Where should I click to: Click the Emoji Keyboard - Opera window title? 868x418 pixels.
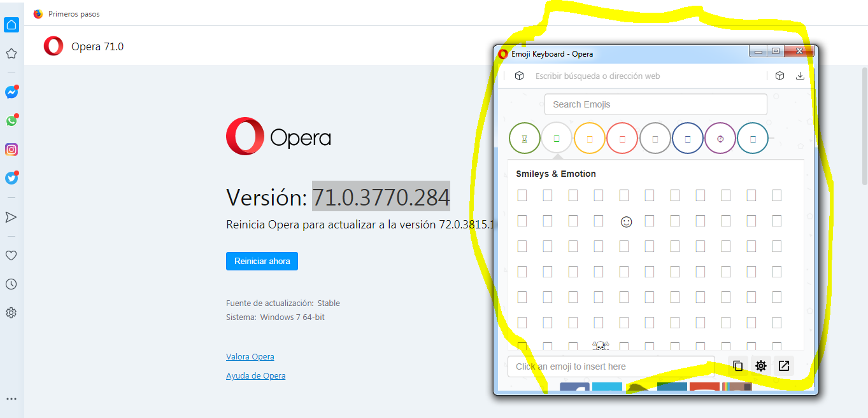[552, 54]
